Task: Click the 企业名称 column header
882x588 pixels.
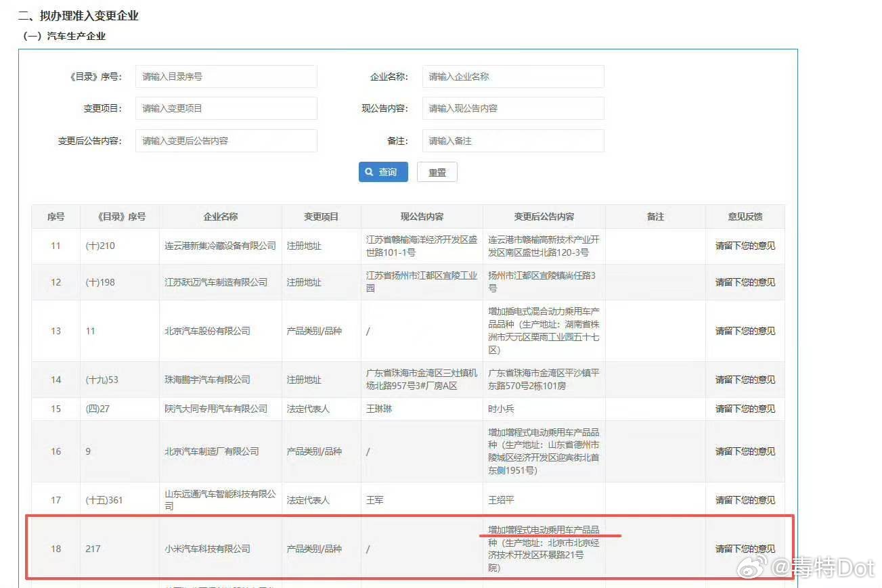Action: [221, 217]
